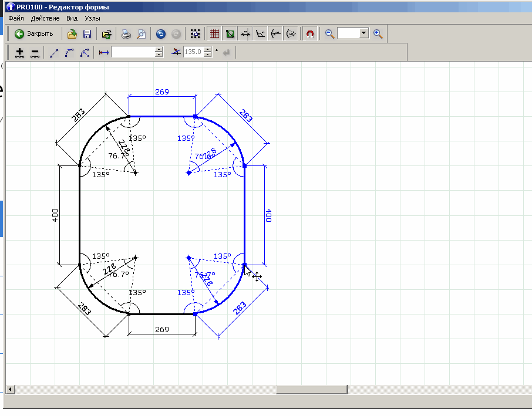Click the import folder icon with green plus
The width and height of the screenshot is (532, 416).
106,34
